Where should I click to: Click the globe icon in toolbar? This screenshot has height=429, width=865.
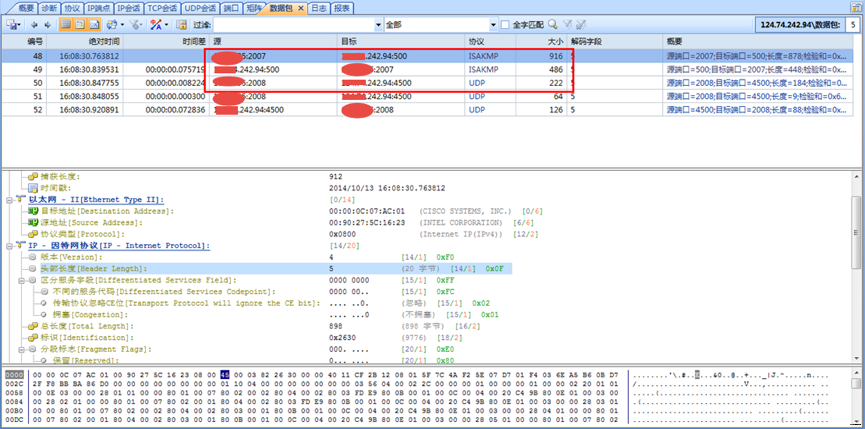pos(111,23)
